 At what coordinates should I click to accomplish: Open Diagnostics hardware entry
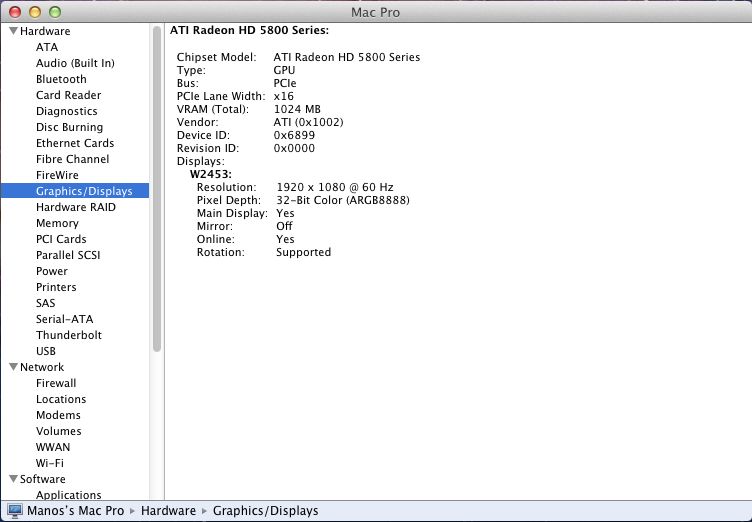[67, 111]
